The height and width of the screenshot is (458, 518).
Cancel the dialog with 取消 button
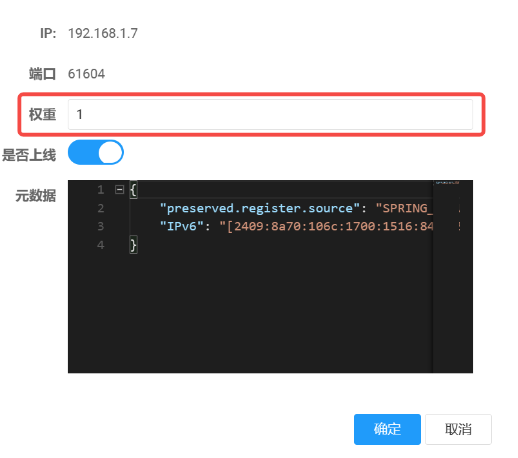tap(458, 429)
